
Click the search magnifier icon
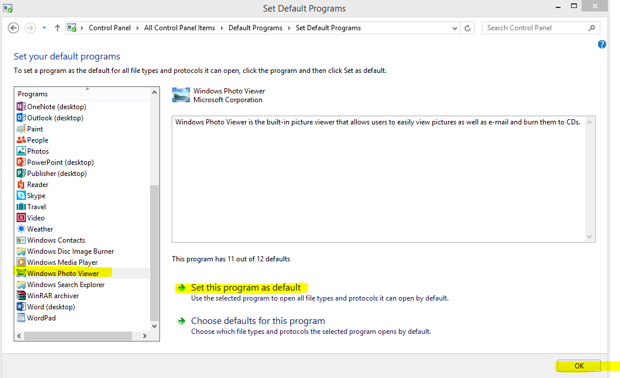592,28
